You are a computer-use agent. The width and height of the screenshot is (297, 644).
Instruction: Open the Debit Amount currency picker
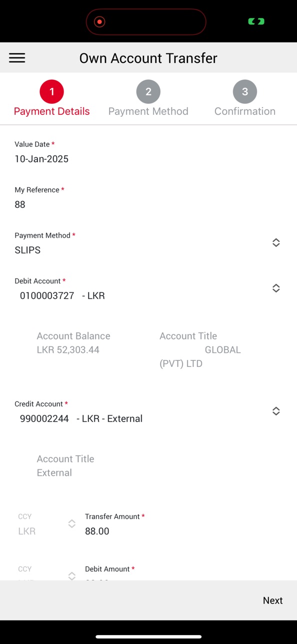[x=72, y=576]
